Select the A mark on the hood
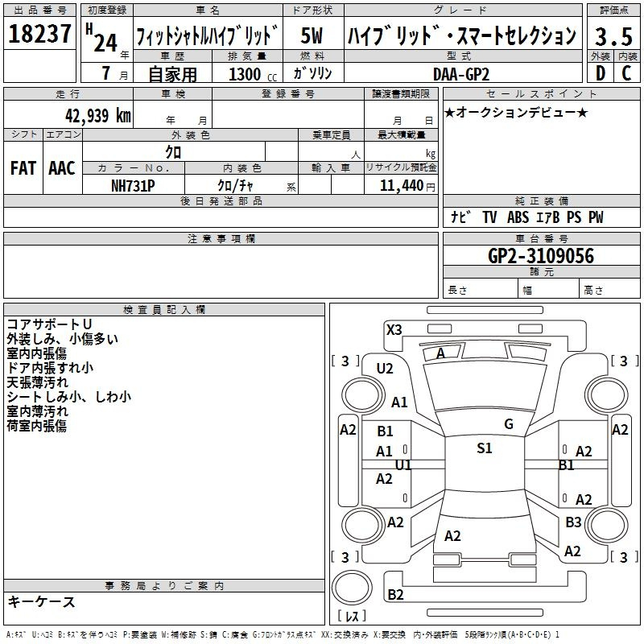 click(x=440, y=353)
